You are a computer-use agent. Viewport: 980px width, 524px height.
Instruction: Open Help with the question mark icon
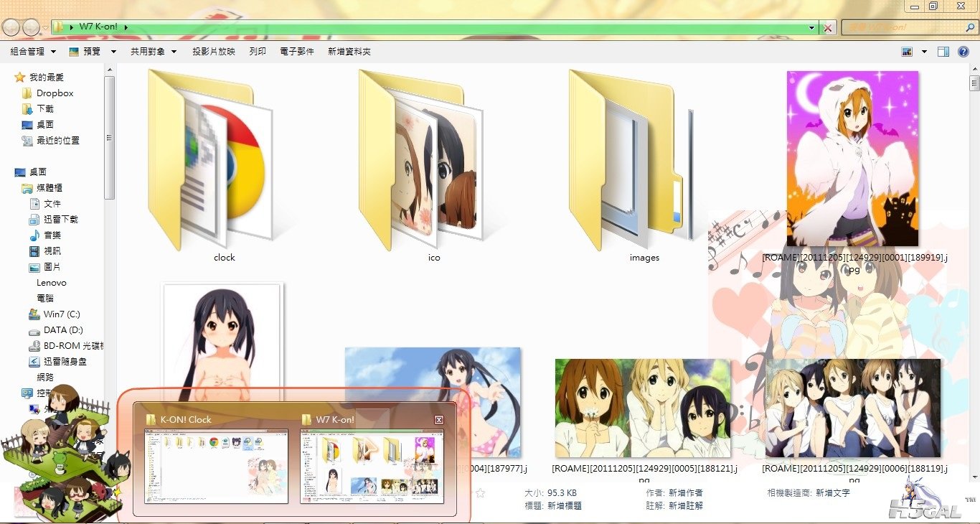(x=963, y=52)
